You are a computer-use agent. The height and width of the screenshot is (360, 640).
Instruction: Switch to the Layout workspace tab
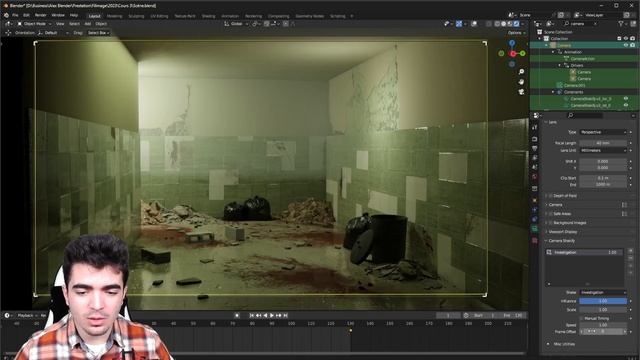(94, 16)
